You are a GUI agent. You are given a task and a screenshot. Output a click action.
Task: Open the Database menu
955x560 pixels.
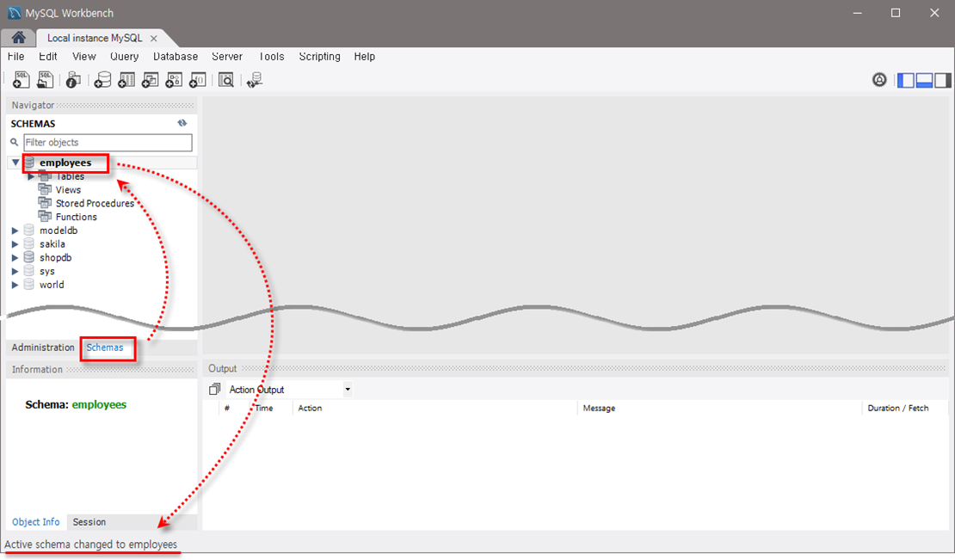pos(176,57)
